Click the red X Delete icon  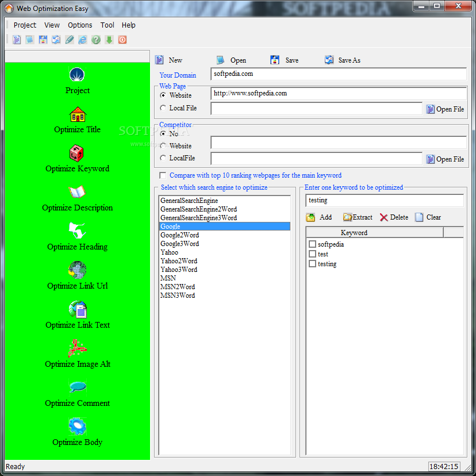pos(383,217)
